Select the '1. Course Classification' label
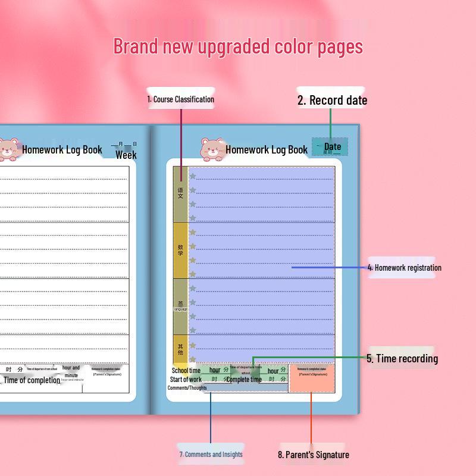476x476 pixels. click(x=181, y=99)
